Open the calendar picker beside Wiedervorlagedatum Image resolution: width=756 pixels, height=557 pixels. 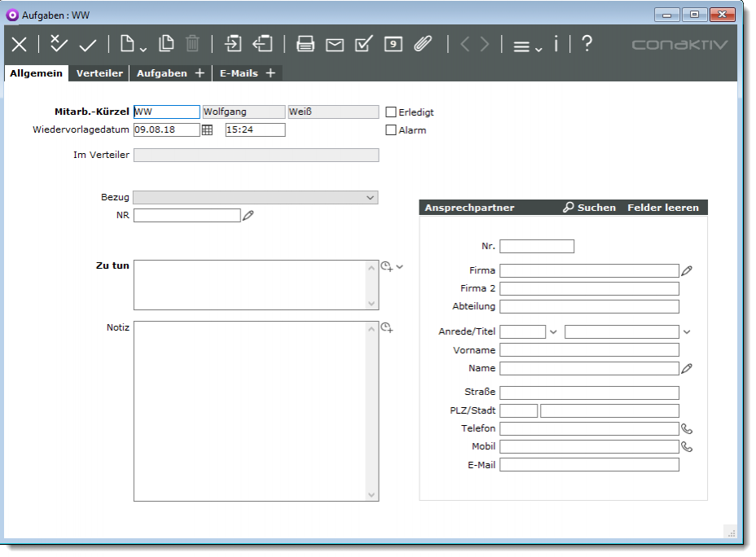207,129
